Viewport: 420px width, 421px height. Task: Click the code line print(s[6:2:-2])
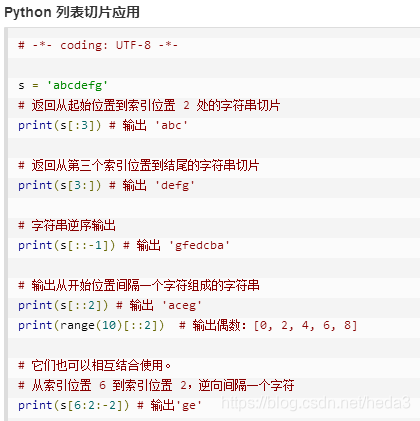(x=110, y=405)
